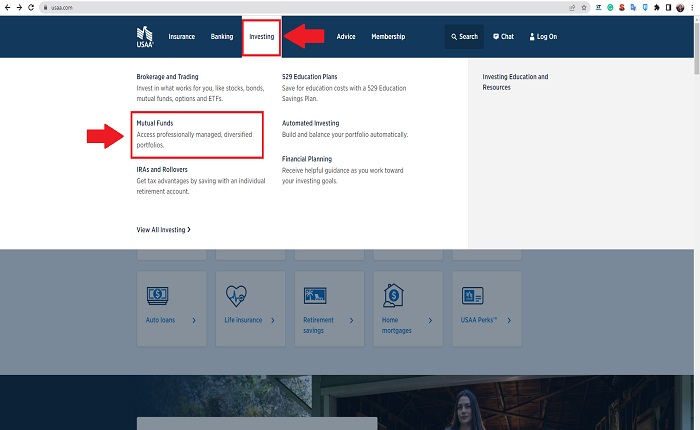Click the USAA Perks card icon
The width and height of the screenshot is (700, 430).
click(472, 296)
